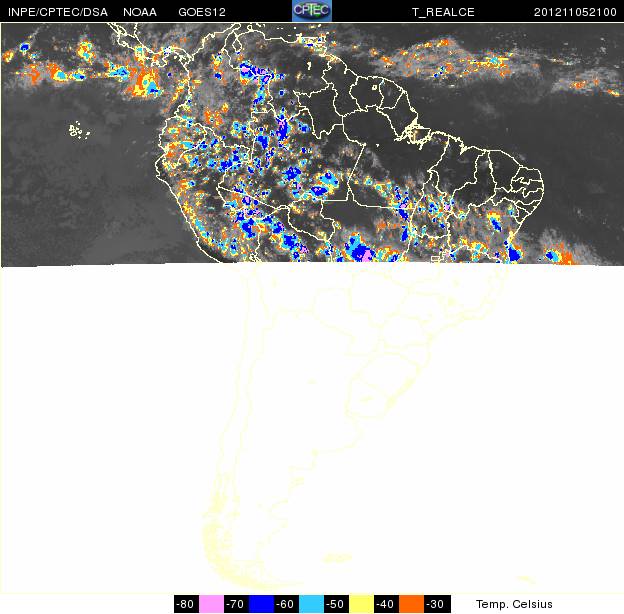This screenshot has width=624, height=614.
Task: Select the dark blue legend swatch
Action: pyautogui.click(x=261, y=604)
